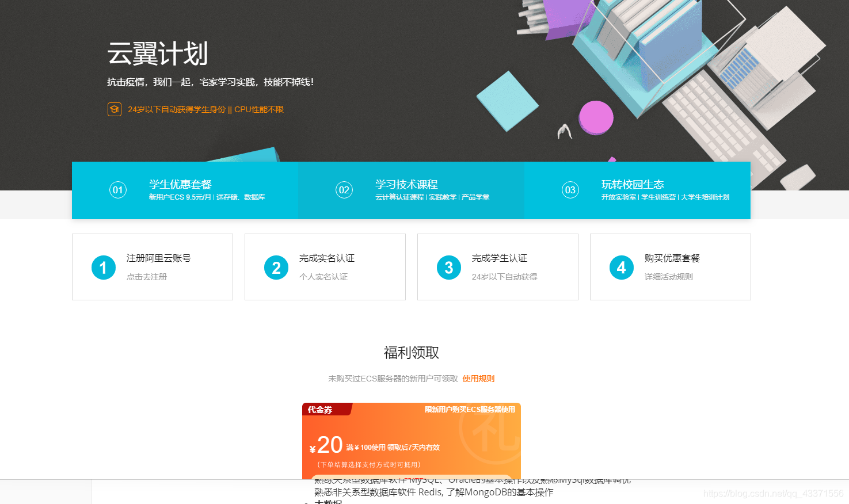Screen dimensions: 849x504
Task: Click the 云翼计划 banner heading
Action: pyautogui.click(x=157, y=54)
